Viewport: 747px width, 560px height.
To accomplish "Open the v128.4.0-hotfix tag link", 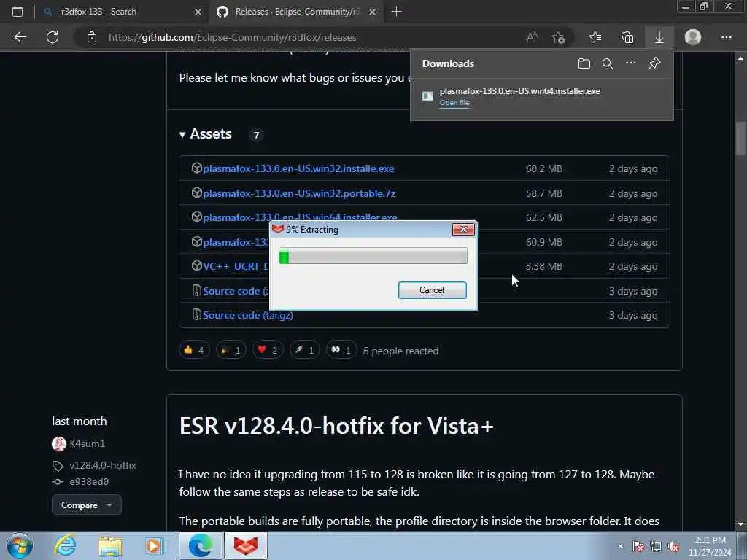I will click(102, 465).
